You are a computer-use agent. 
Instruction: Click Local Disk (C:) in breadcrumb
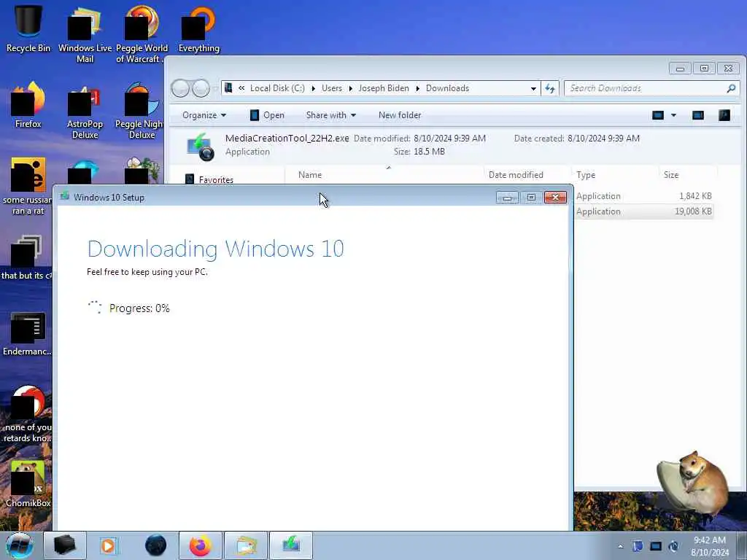click(x=277, y=88)
